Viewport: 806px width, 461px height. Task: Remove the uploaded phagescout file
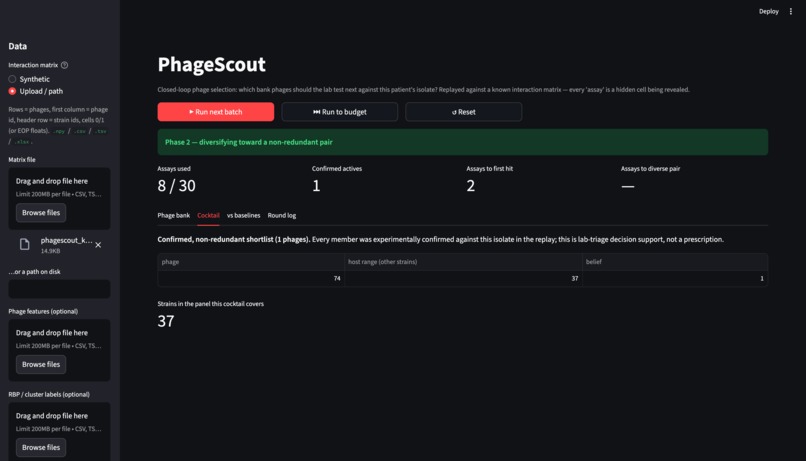click(x=98, y=245)
